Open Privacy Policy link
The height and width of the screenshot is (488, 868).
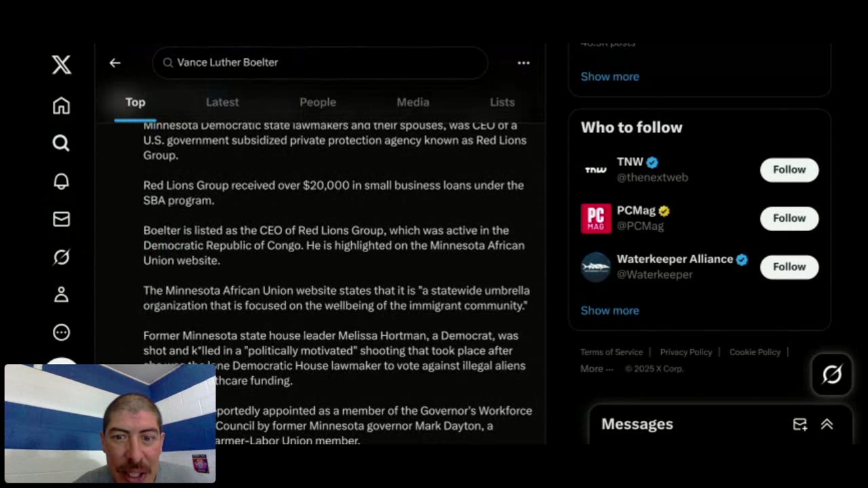(686, 352)
